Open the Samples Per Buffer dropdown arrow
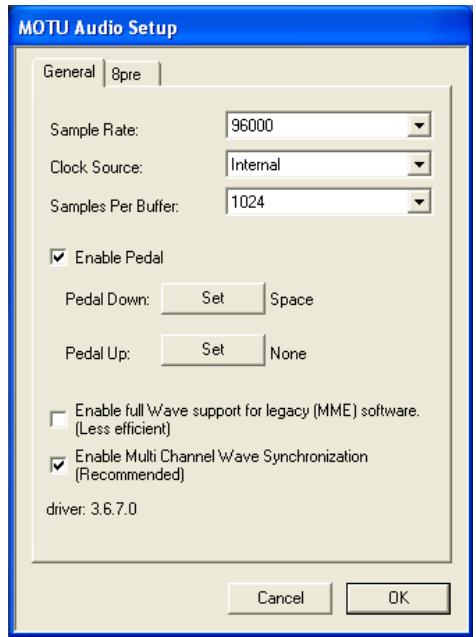476x637 pixels. point(419,202)
